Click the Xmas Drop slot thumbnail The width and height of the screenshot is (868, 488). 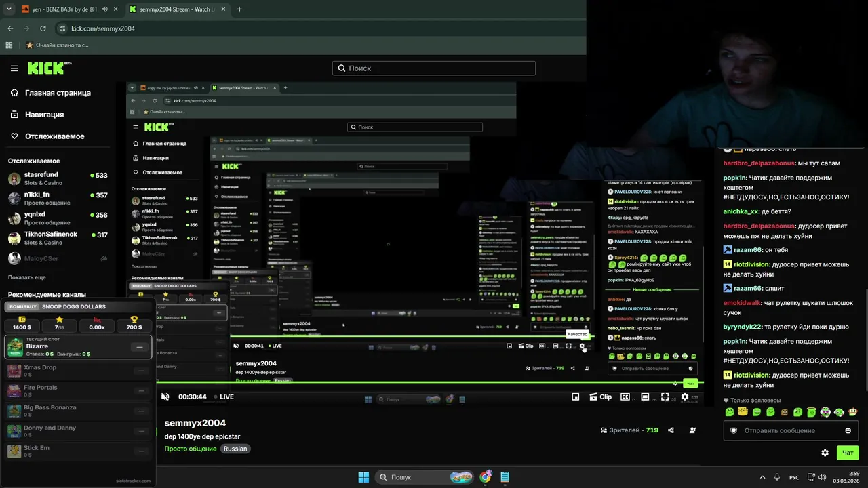pos(14,371)
